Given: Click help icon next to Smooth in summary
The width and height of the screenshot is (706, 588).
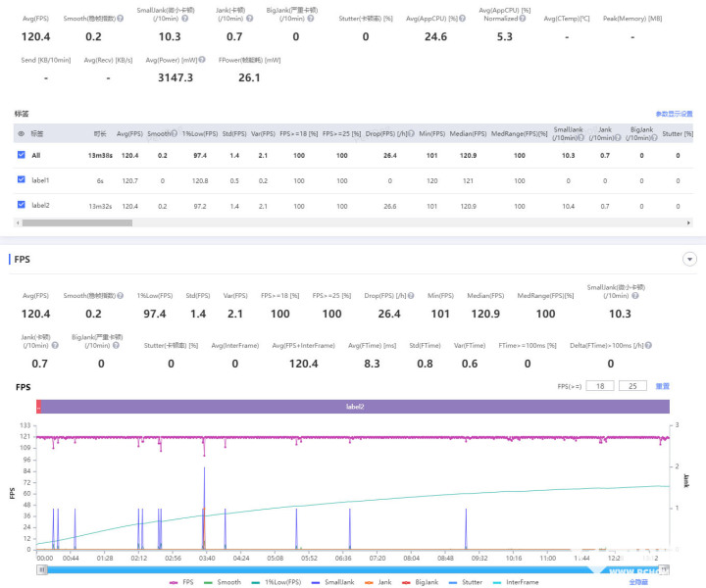Looking at the screenshot, I should coord(121,17).
